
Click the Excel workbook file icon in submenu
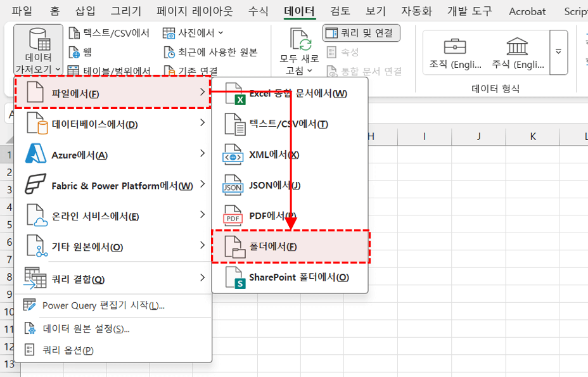point(234,94)
